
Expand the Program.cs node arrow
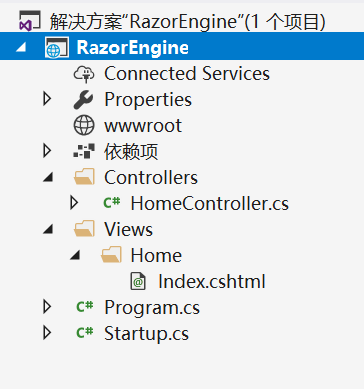click(x=47, y=306)
